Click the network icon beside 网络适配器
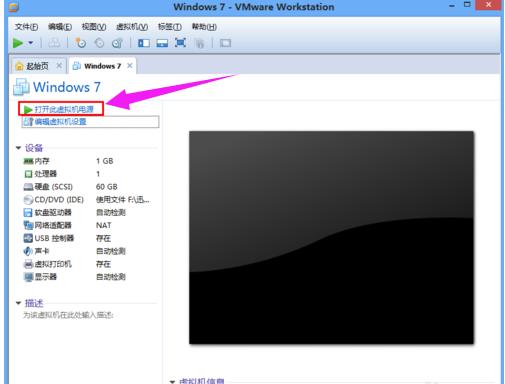 coord(28,225)
